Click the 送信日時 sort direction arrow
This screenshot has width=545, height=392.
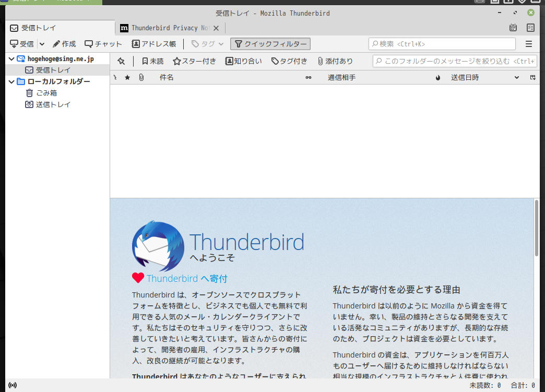tap(517, 77)
